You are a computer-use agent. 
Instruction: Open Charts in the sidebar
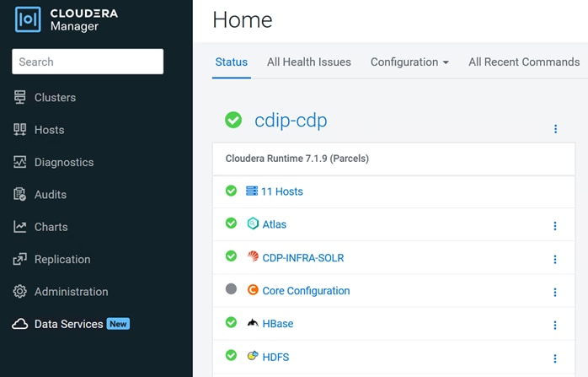click(51, 227)
